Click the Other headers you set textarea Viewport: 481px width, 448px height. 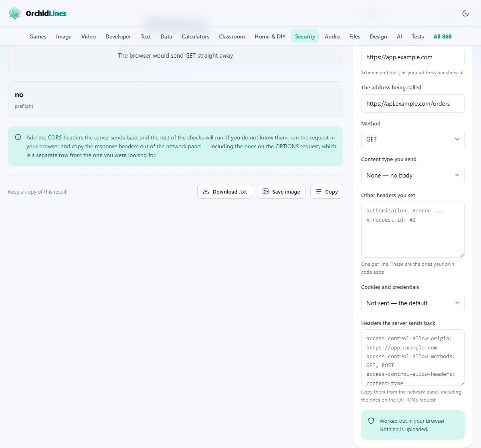(412, 230)
